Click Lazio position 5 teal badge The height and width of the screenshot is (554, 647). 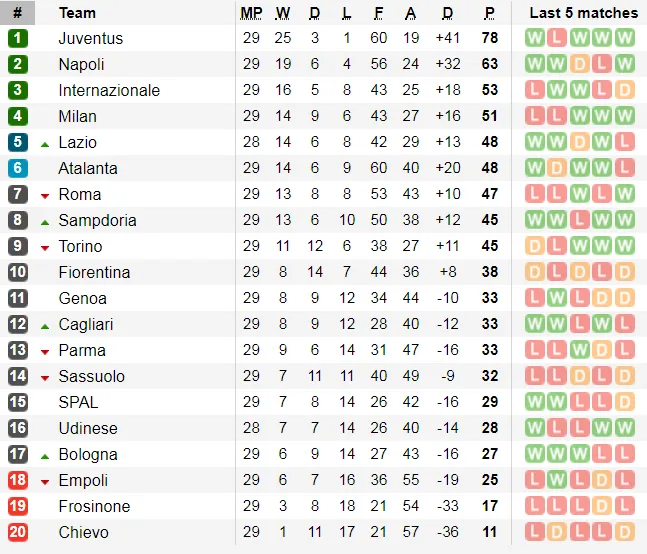[x=17, y=142]
